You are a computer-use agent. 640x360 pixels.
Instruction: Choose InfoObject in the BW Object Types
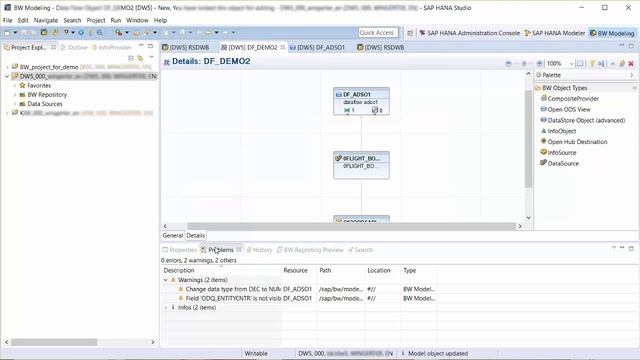click(558, 131)
